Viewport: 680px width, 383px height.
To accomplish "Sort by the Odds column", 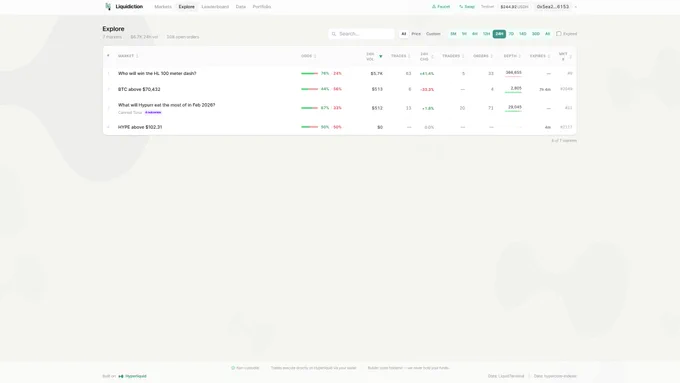I will (x=308, y=56).
